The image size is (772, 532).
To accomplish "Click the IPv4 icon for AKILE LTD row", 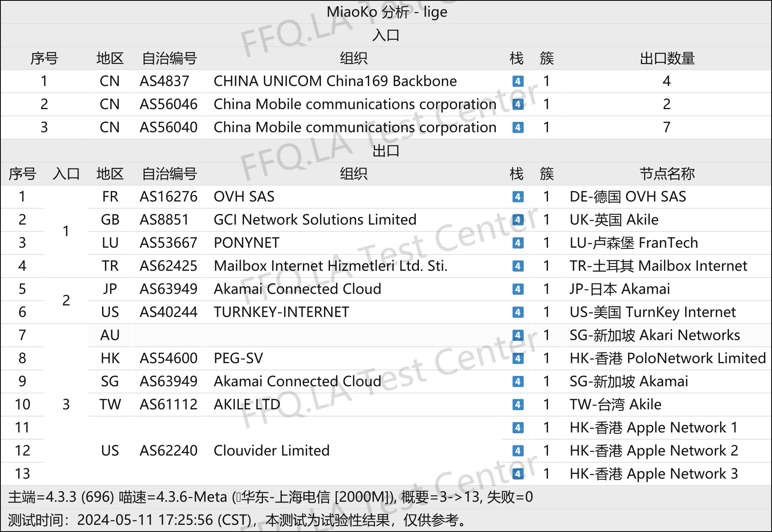I will pyautogui.click(x=518, y=405).
